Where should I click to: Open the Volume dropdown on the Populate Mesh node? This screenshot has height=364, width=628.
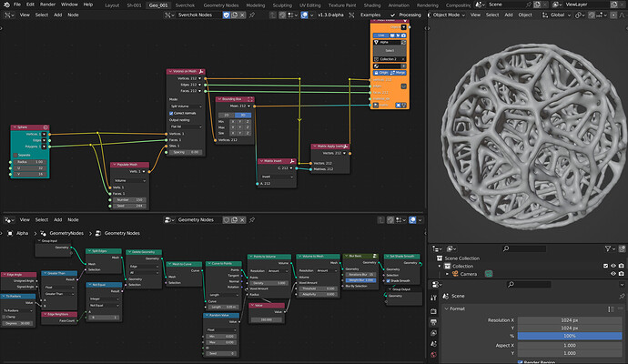pos(130,180)
